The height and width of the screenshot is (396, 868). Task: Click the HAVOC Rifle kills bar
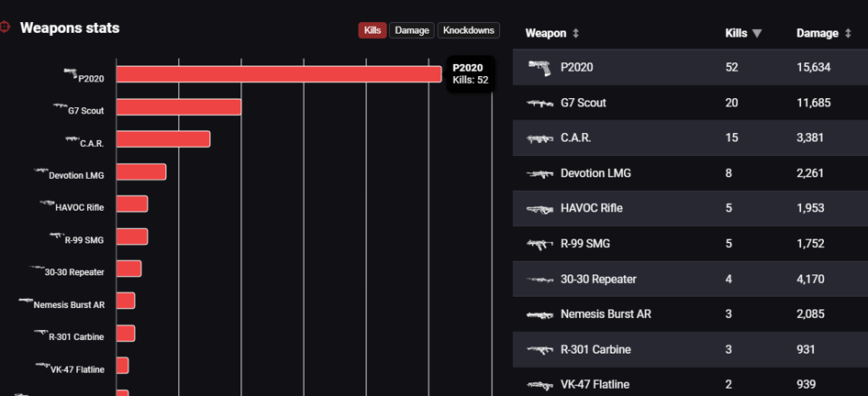pyautogui.click(x=132, y=204)
